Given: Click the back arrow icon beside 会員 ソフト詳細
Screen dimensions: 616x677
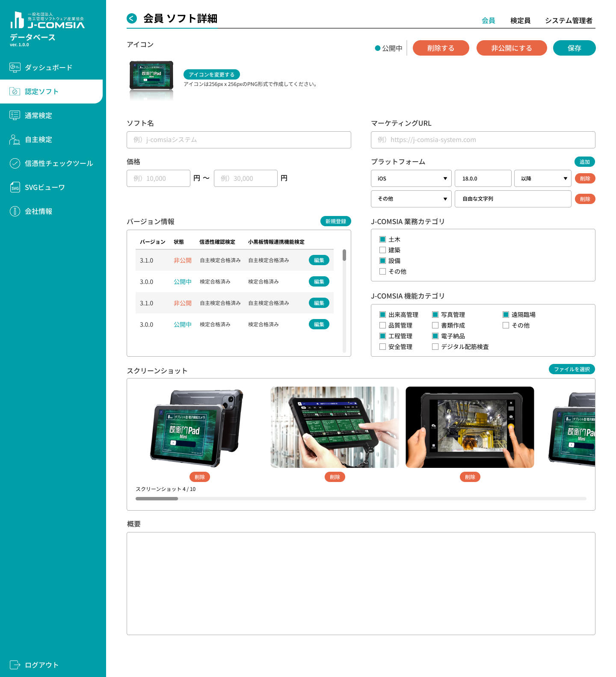Looking at the screenshot, I should point(132,18).
